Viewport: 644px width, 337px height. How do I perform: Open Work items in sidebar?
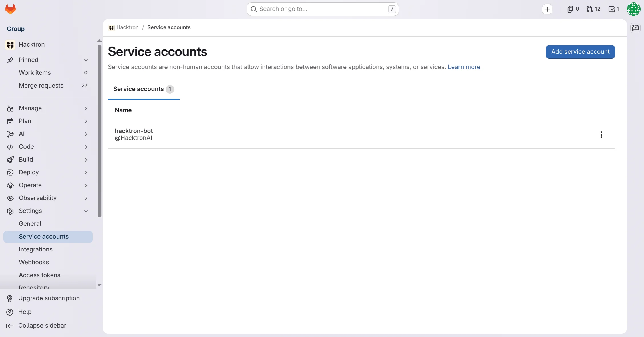pyautogui.click(x=48, y=73)
